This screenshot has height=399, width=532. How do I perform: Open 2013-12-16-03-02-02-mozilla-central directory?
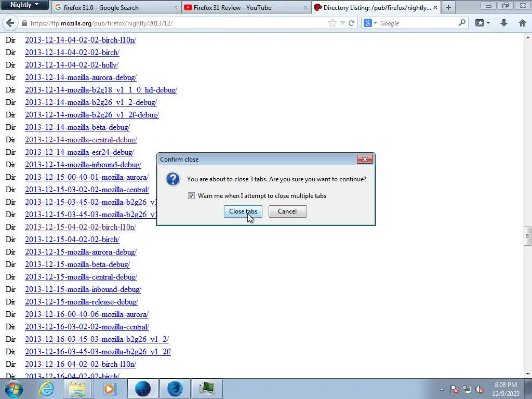click(x=87, y=327)
